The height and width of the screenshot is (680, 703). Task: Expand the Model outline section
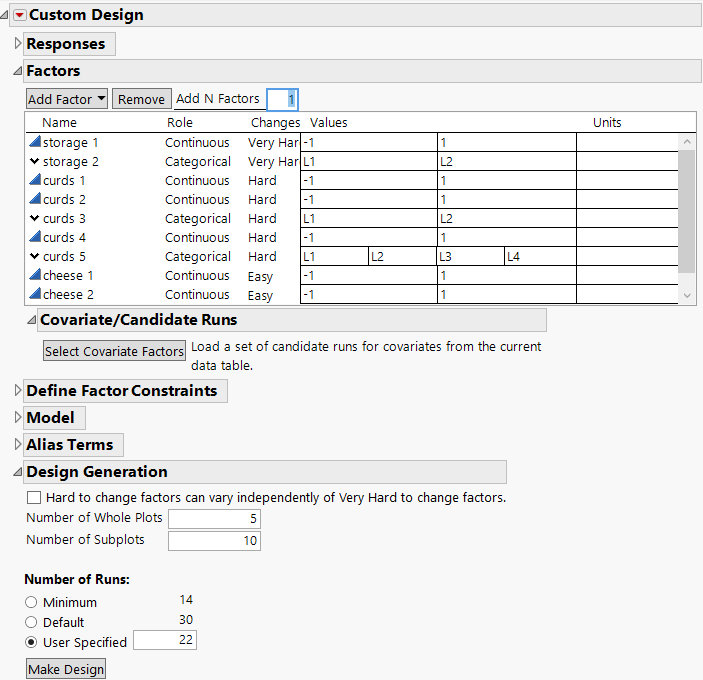tap(17, 418)
